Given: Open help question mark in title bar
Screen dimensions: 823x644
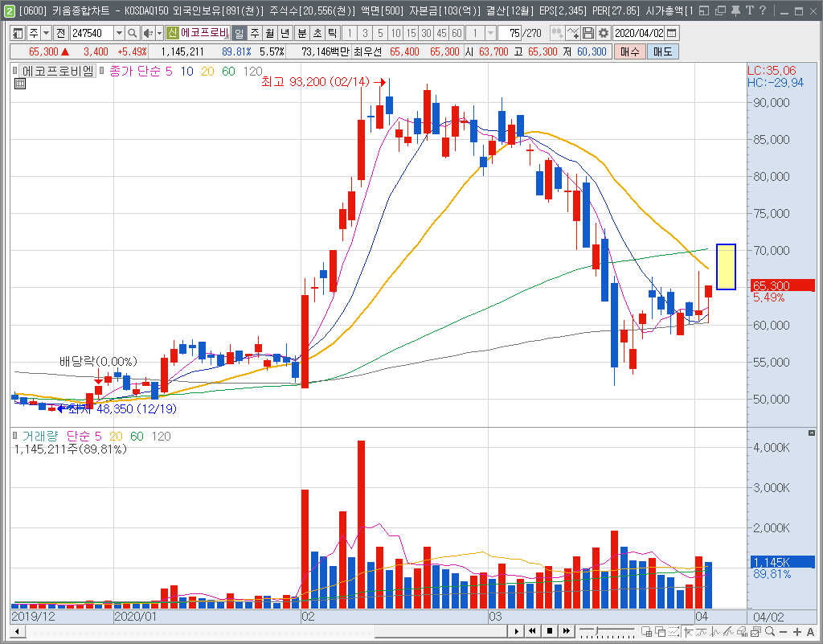Looking at the screenshot, I should pos(763,10).
